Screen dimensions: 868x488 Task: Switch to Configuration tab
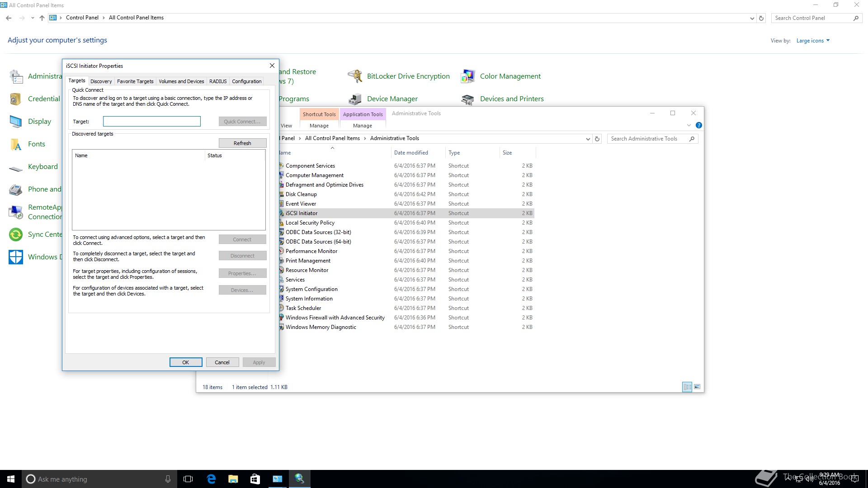(x=247, y=81)
